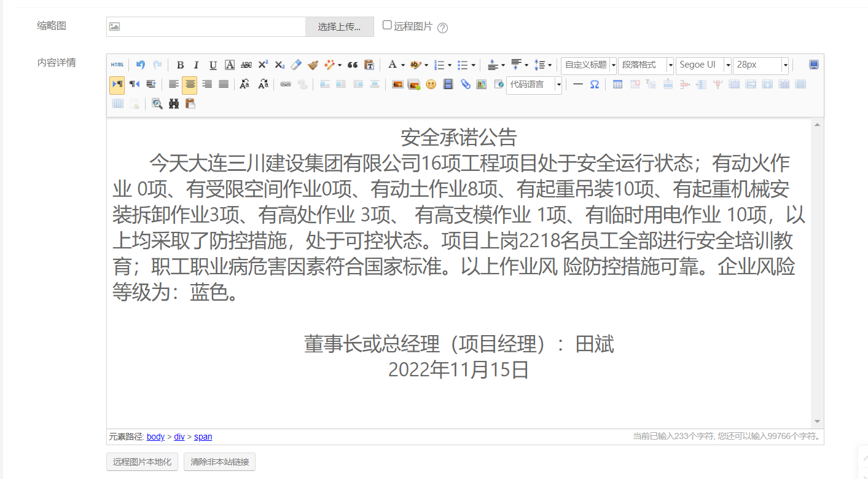Expand the ordered list style arrow
868x479 pixels.
[450, 65]
